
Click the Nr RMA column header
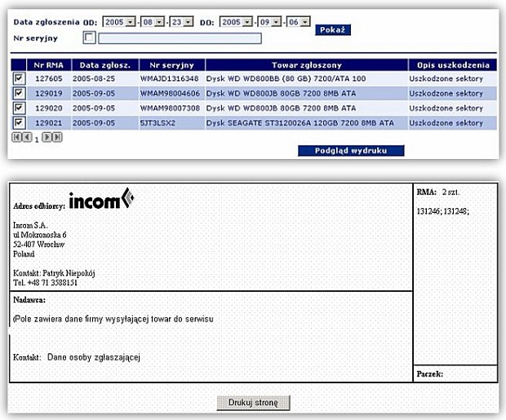point(49,65)
